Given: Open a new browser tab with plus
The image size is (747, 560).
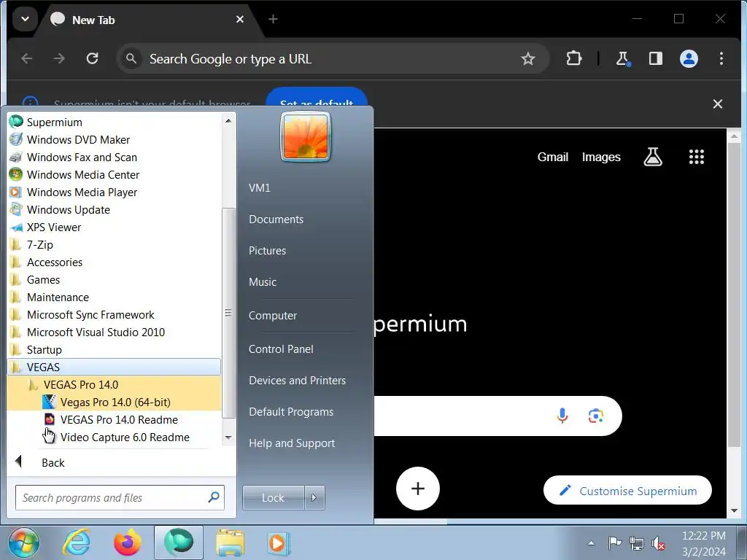Looking at the screenshot, I should coord(273,19).
